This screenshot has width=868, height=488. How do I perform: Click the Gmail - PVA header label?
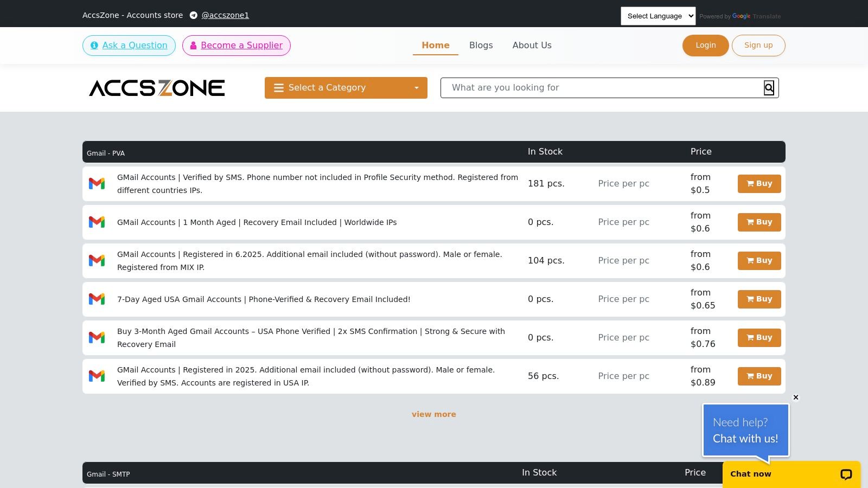[x=106, y=153]
